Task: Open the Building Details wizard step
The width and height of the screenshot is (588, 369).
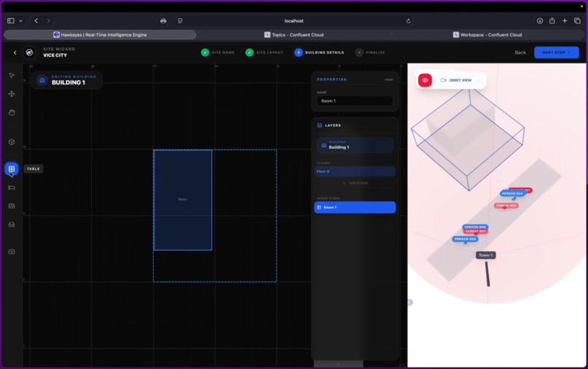Action: tap(319, 53)
